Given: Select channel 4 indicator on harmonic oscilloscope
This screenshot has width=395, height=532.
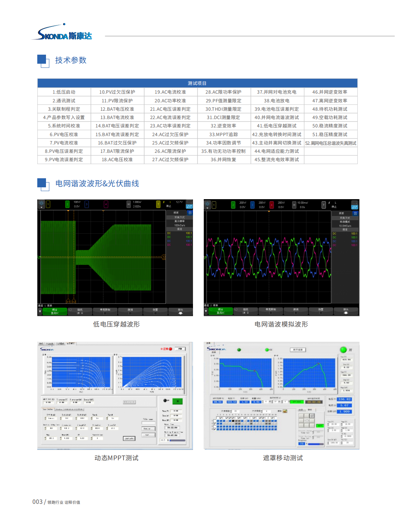Looking at the screenshot, I should click(x=271, y=205).
